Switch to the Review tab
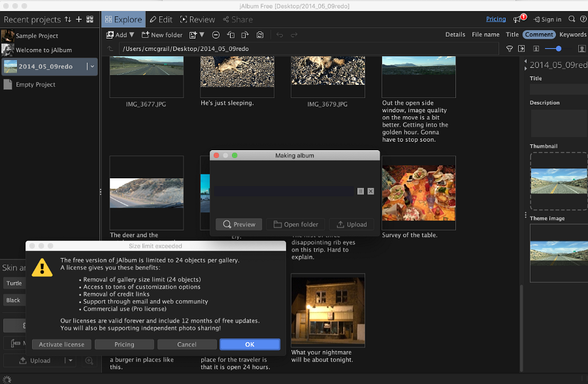Image resolution: width=588 pixels, height=384 pixels. click(197, 20)
